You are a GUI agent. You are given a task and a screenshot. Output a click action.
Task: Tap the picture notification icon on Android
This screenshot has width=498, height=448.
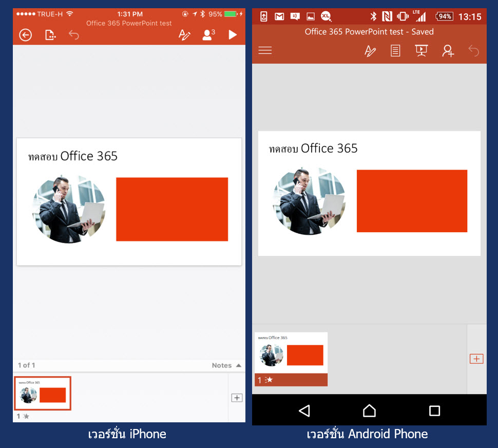pyautogui.click(x=311, y=16)
